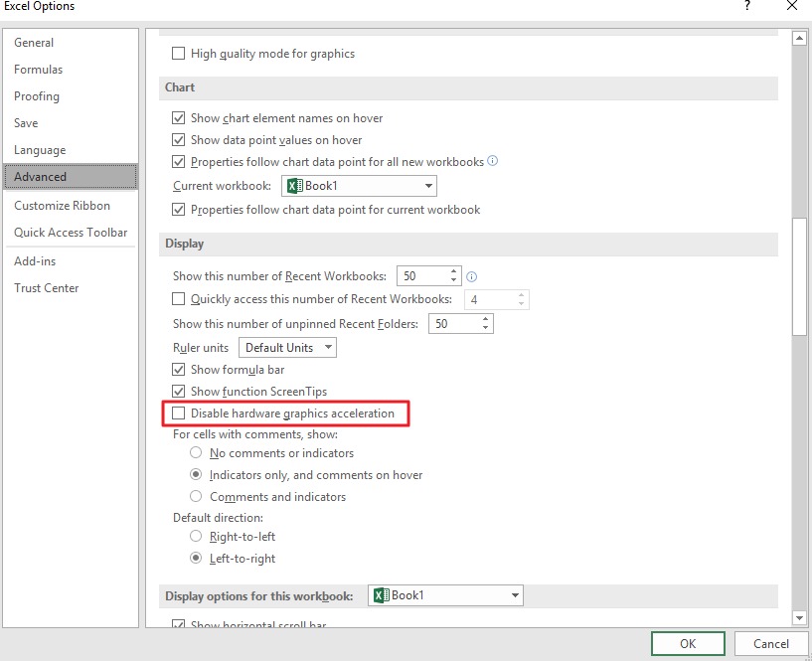
Task: Click the scrollbar up arrow
Action: tap(799, 38)
